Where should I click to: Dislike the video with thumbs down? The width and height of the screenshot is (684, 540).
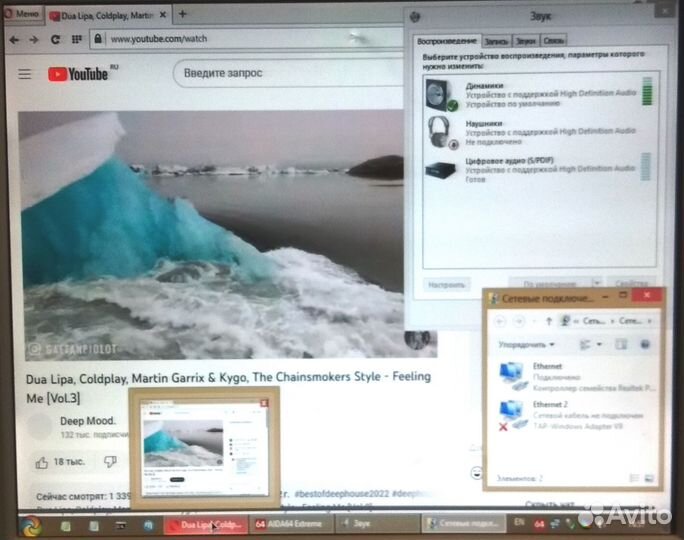[x=109, y=462]
